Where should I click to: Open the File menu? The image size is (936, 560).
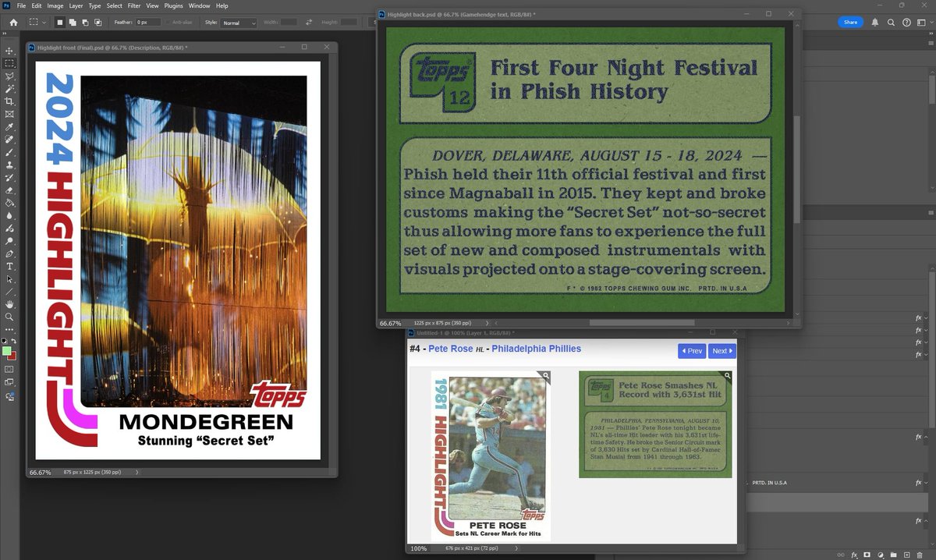pos(21,5)
